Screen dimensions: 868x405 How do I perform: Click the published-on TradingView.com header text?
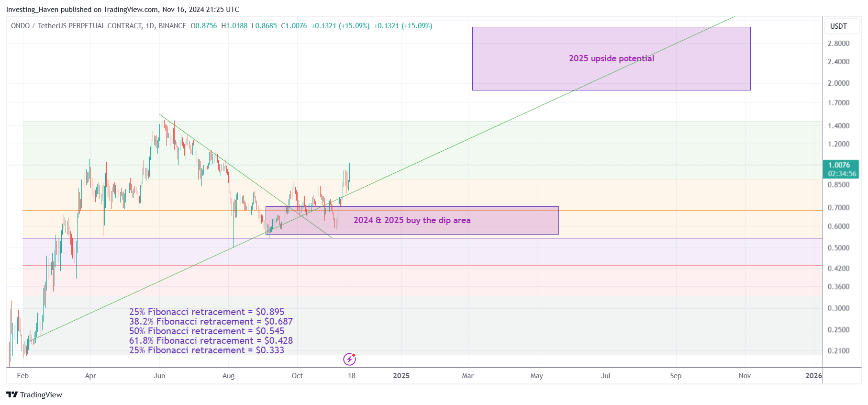[122, 10]
